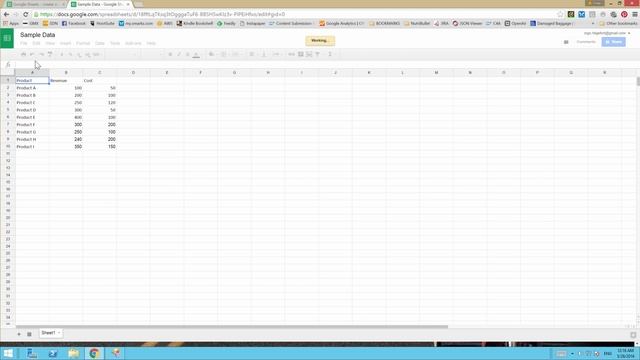Open the font size dropdown
Viewport: 640px width, 360px height.
153,54
